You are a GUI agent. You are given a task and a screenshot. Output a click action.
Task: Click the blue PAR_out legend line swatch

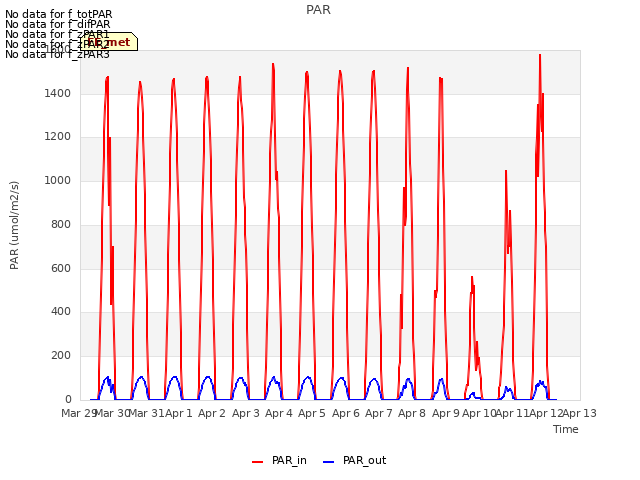329,462
